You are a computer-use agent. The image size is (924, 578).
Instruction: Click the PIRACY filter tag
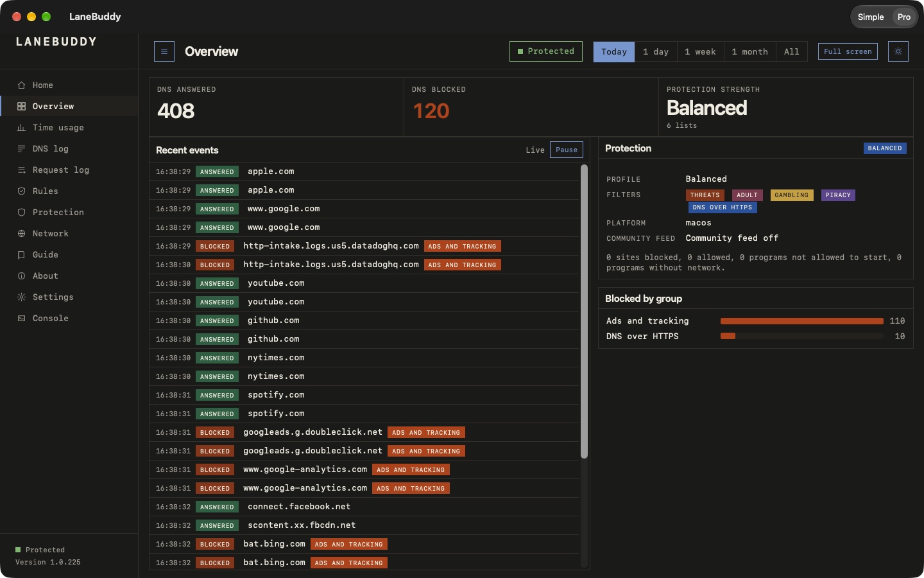[x=838, y=195]
